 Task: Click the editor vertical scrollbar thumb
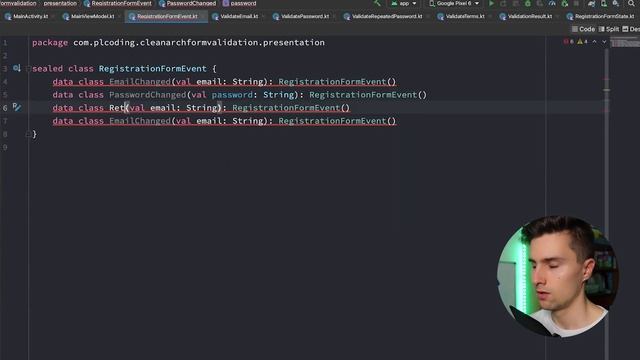[607, 204]
